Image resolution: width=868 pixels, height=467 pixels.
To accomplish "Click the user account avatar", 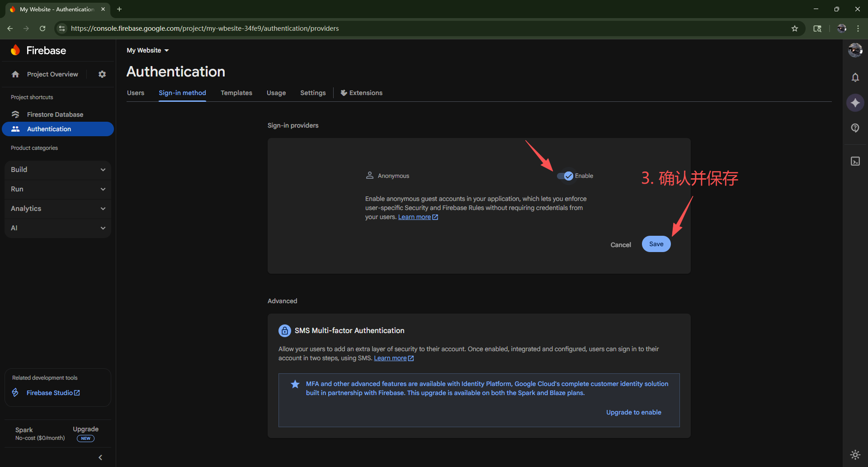I will (x=855, y=50).
